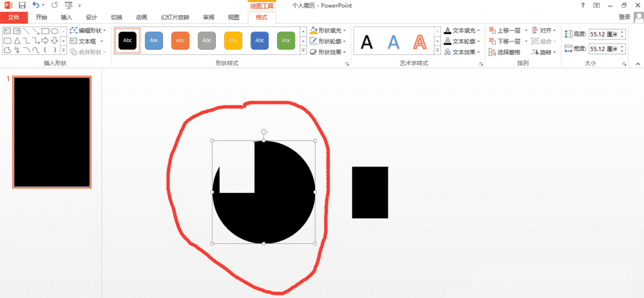Select the curve shape

click(35, 50)
